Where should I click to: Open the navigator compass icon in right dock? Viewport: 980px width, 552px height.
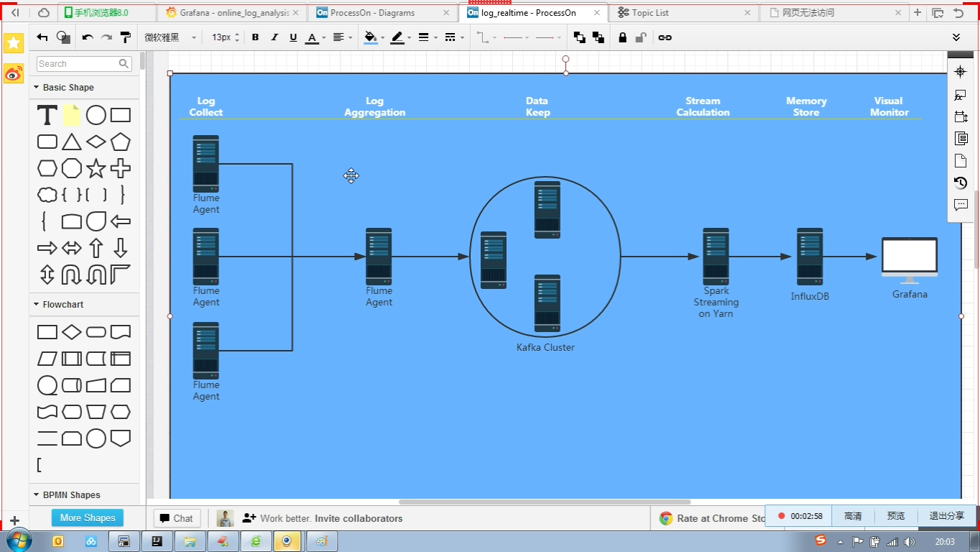point(961,72)
